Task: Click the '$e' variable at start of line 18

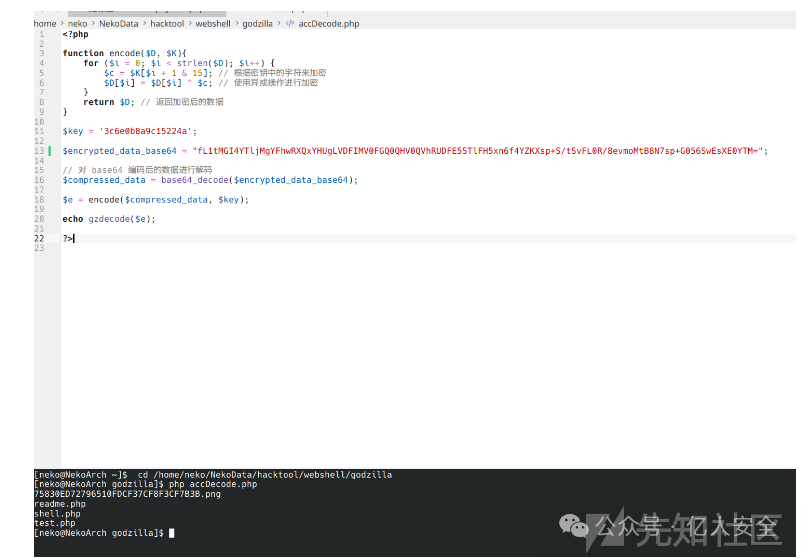Action: (x=68, y=199)
